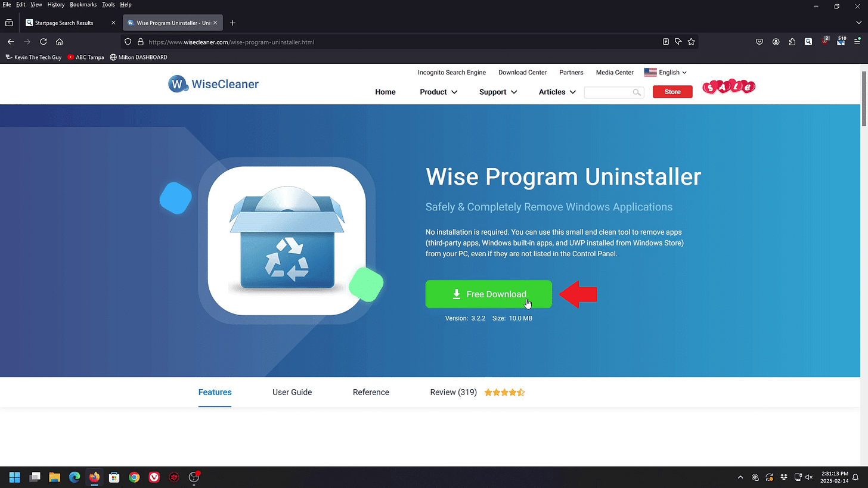Click the site search magnifier icon
Image resolution: width=868 pixels, height=488 pixels.
click(x=637, y=92)
